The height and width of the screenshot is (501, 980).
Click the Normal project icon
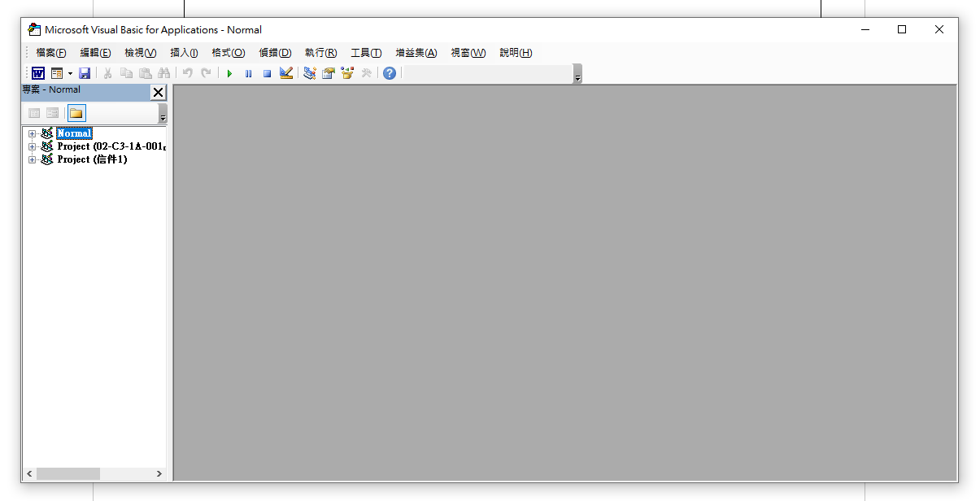click(46, 133)
